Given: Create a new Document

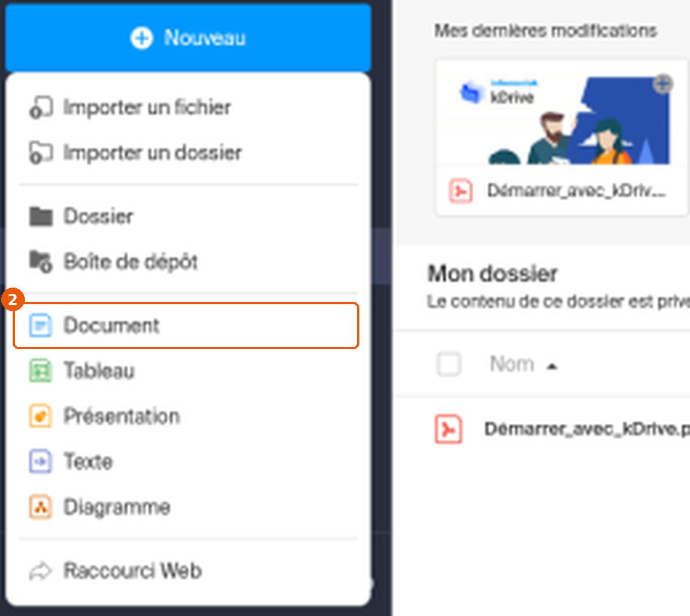Looking at the screenshot, I should tap(186, 326).
